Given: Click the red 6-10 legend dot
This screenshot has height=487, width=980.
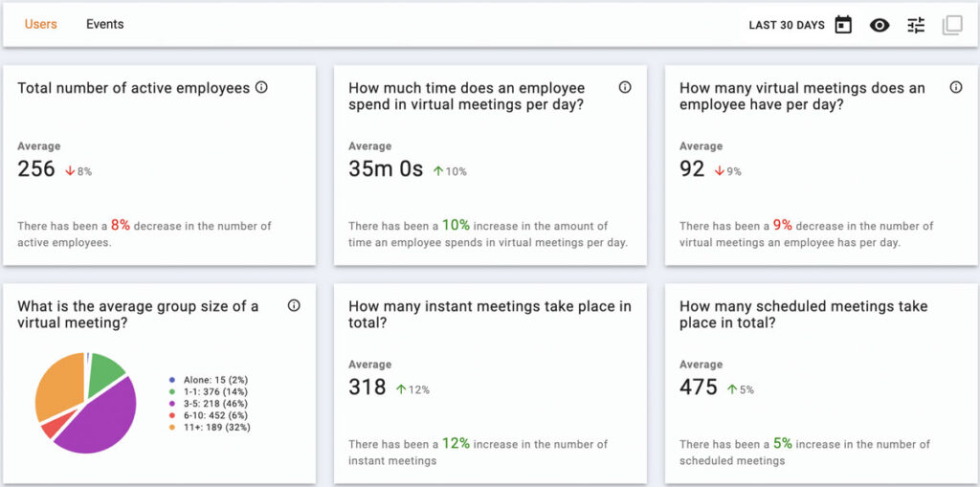Looking at the screenshot, I should [172, 415].
